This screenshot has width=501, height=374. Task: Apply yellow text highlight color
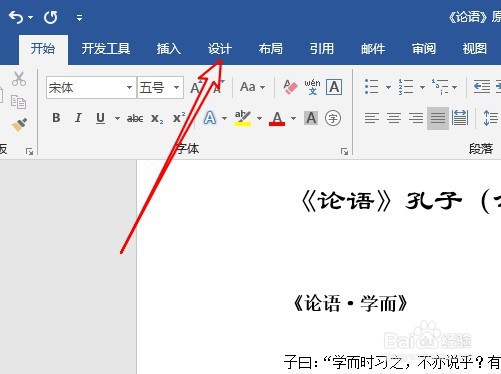pyautogui.click(x=243, y=118)
